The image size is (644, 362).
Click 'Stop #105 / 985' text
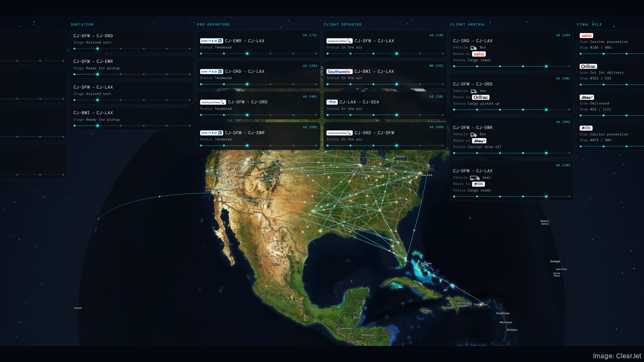coord(595,47)
